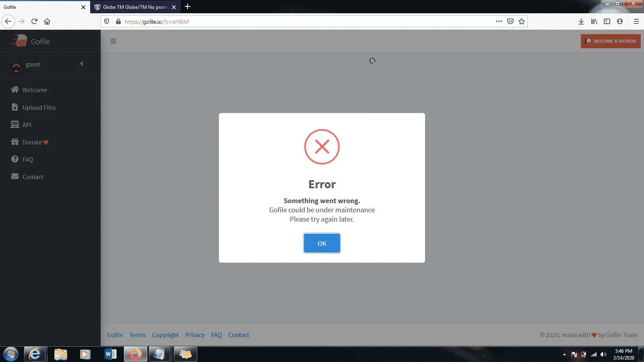644x362 pixels.
Task: Open the Privacy footer link
Action: click(x=195, y=335)
